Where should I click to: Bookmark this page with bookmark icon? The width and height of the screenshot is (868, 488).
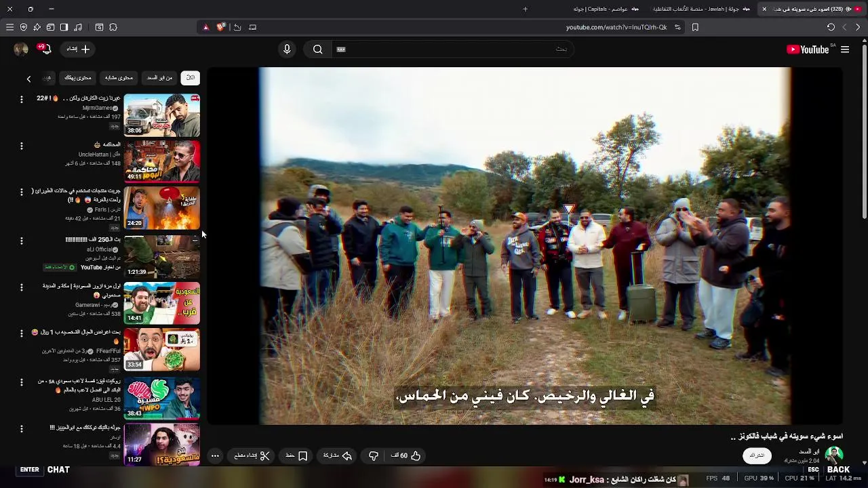(695, 27)
